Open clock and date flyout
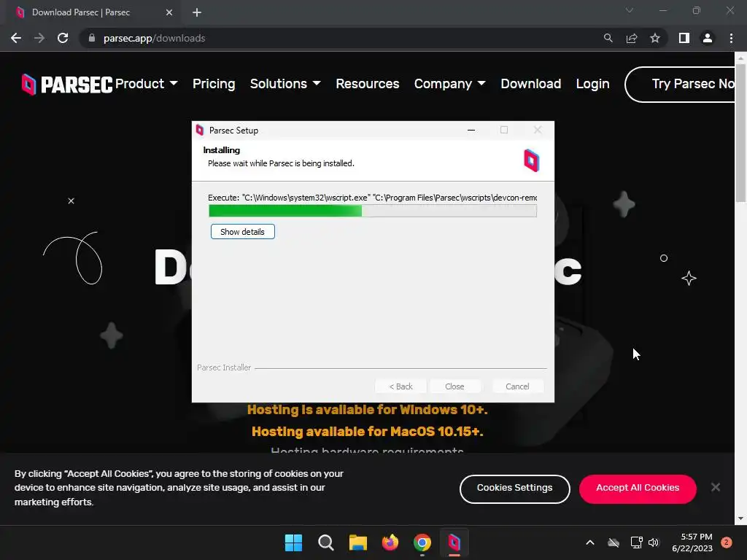The height and width of the screenshot is (560, 747). click(692, 542)
